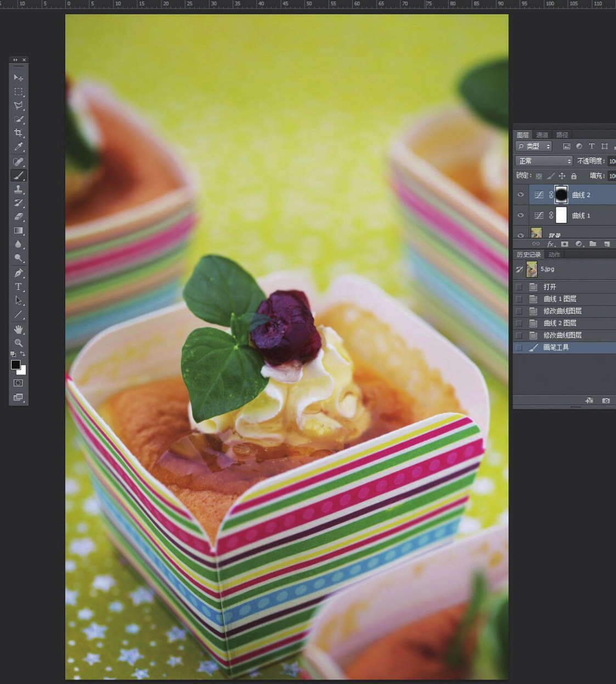Expand the toolbar with double arrows
616x684 pixels.
coord(15,60)
